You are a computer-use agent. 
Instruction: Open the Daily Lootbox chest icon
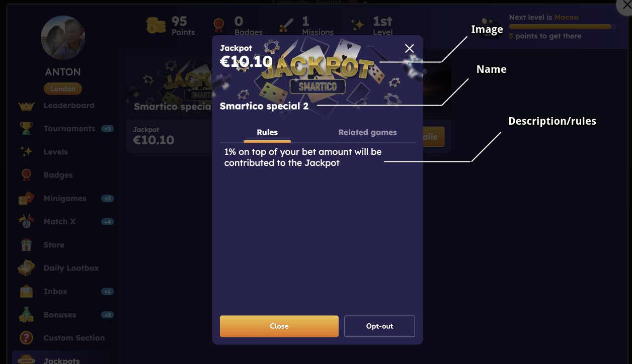[x=26, y=268]
